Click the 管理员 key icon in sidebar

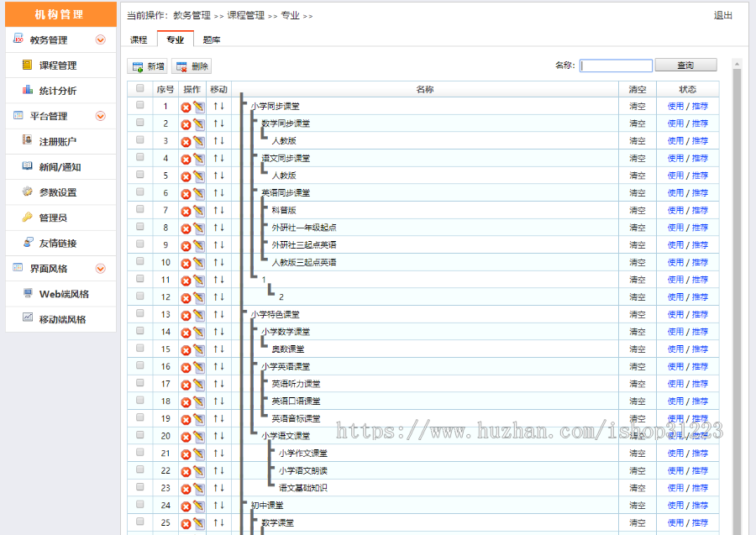tap(28, 218)
